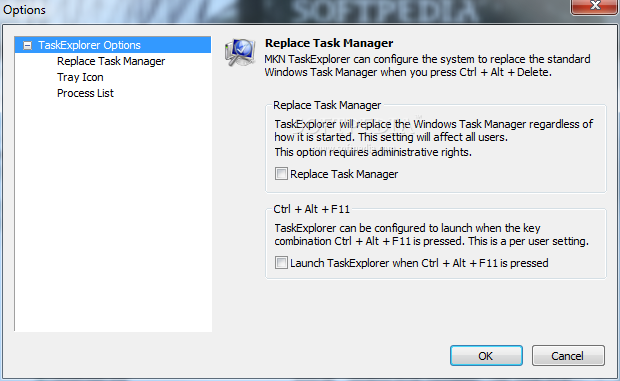Click the 'Launch TaskExplorer when Ctrl + Alt + F11' label text

[419, 263]
